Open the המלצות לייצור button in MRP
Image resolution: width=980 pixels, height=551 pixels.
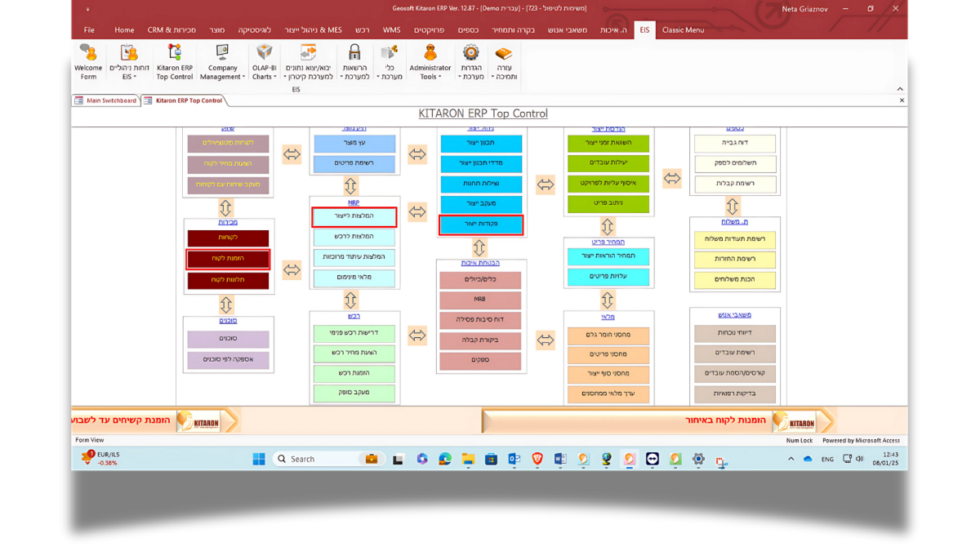354,216
